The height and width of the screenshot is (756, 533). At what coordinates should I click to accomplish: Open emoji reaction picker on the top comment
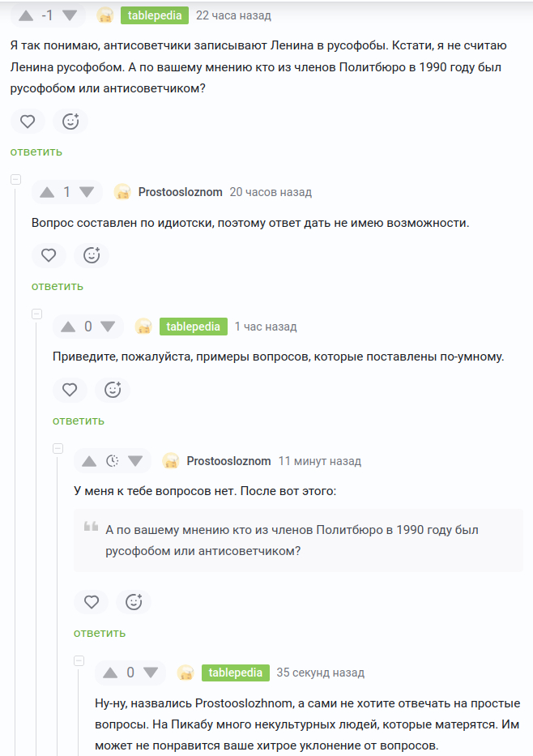coord(70,120)
